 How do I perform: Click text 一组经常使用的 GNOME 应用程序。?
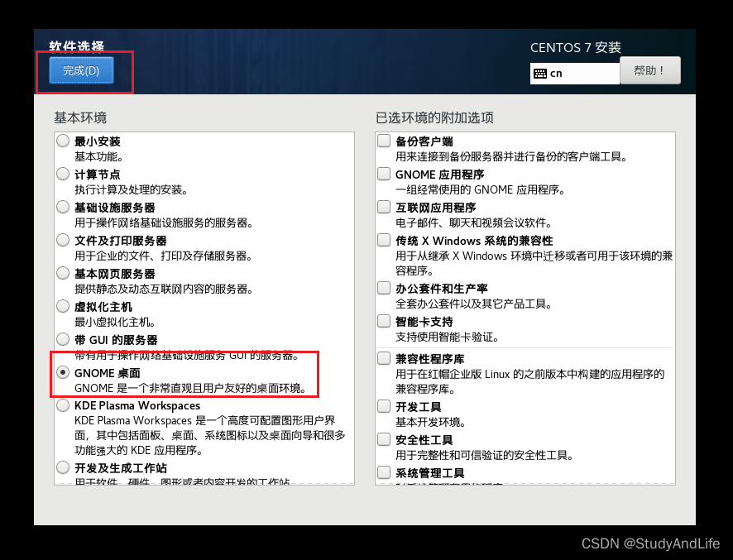click(x=481, y=189)
